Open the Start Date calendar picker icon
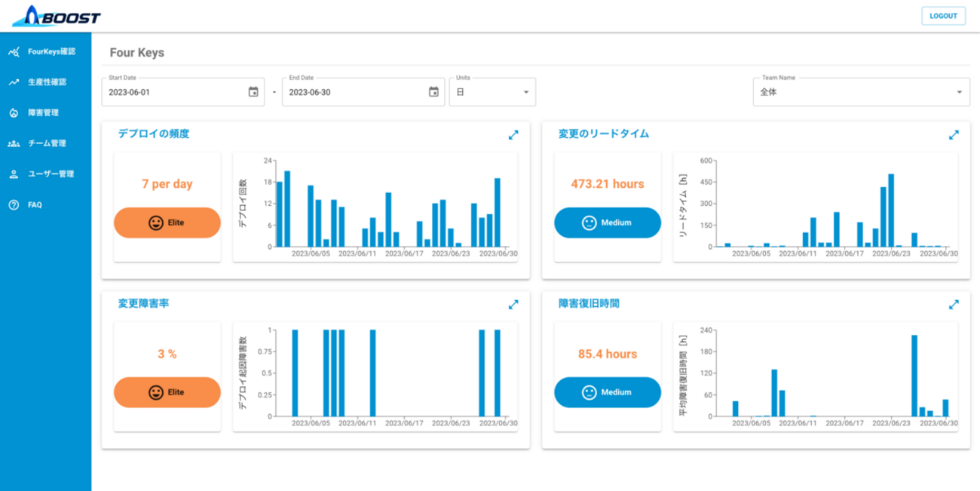Screen dimensions: 980x491 point(253,92)
